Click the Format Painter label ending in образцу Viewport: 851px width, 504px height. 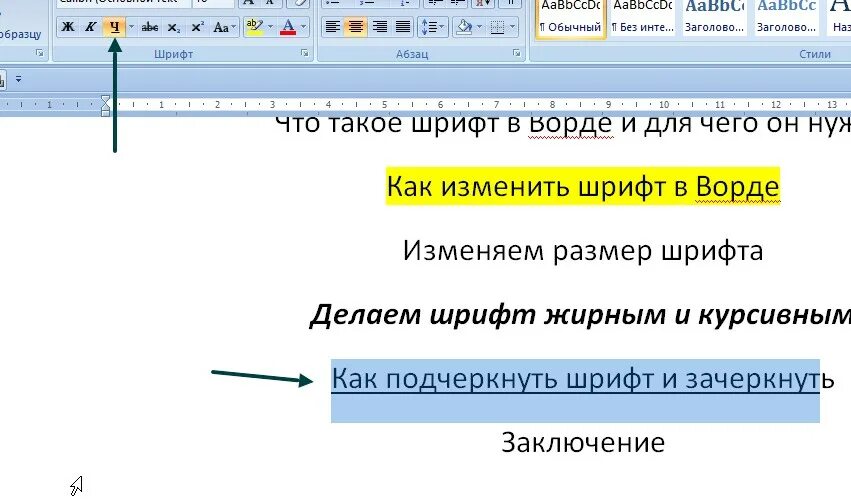[x=21, y=34]
